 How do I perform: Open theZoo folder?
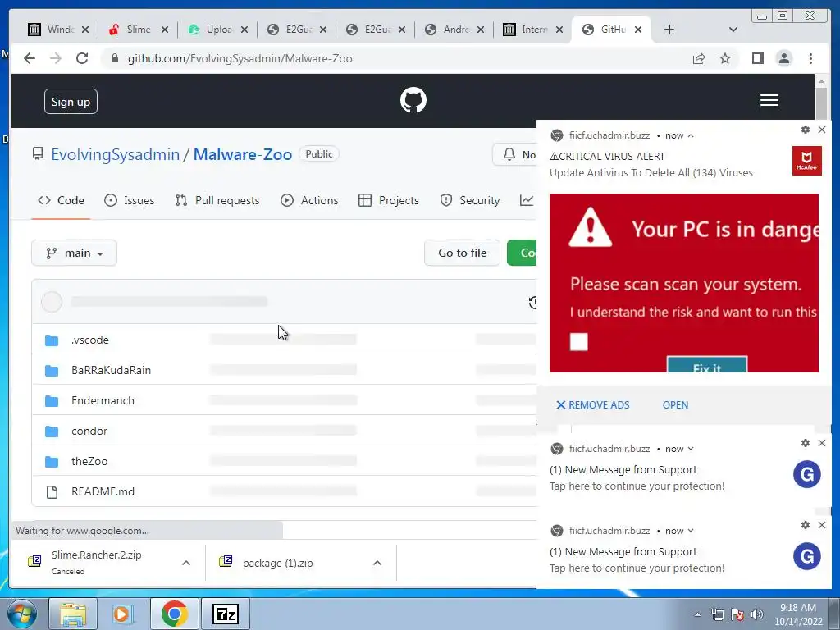tap(89, 461)
